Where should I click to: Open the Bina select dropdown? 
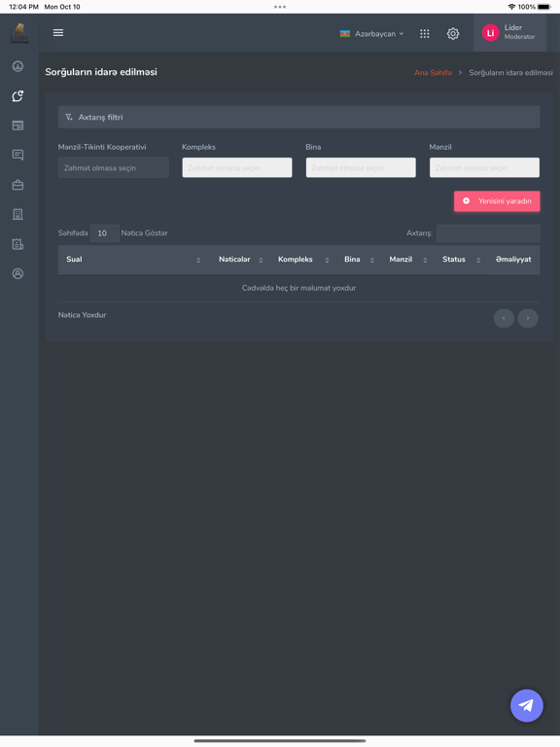tap(361, 167)
